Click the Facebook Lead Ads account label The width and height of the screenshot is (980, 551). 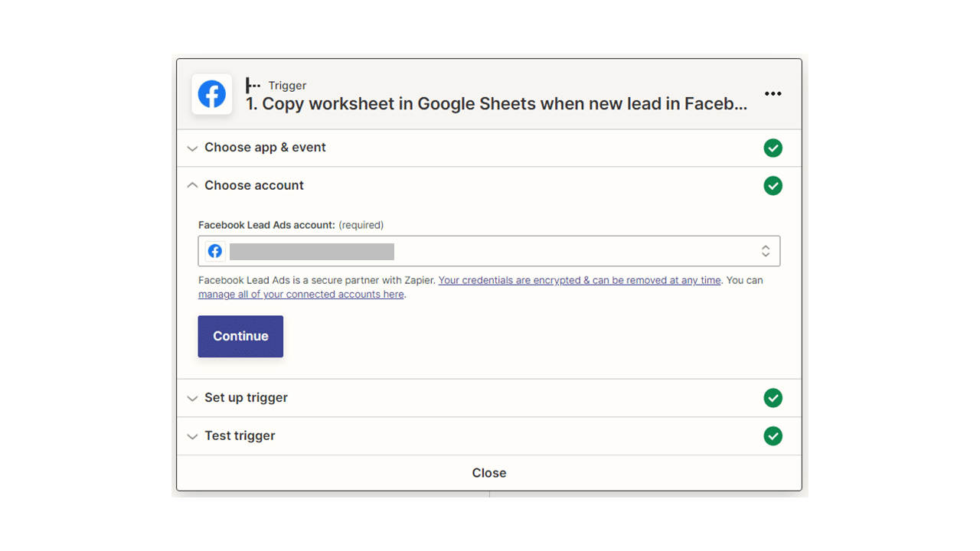(x=266, y=225)
